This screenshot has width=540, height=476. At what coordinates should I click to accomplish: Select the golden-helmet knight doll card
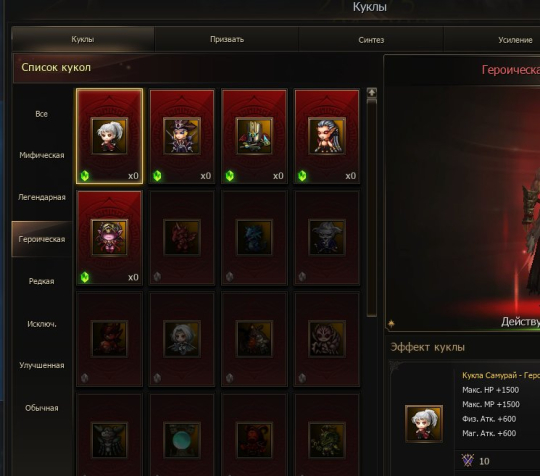[x=254, y=136]
